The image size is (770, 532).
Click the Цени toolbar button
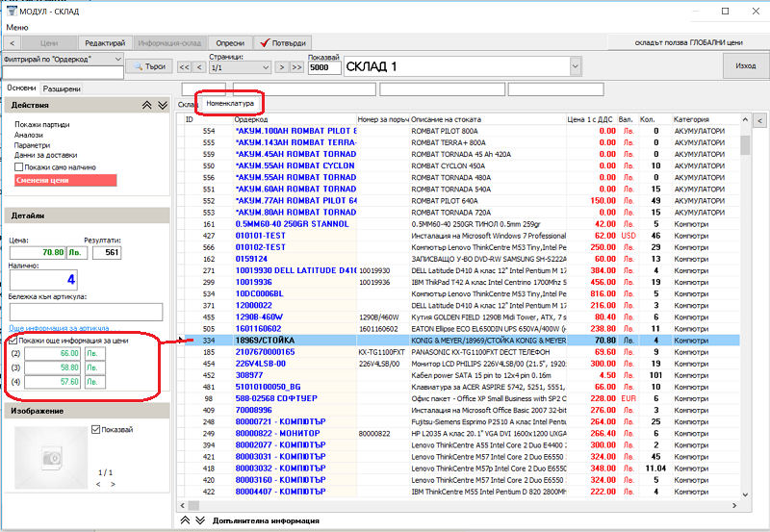pos(49,43)
